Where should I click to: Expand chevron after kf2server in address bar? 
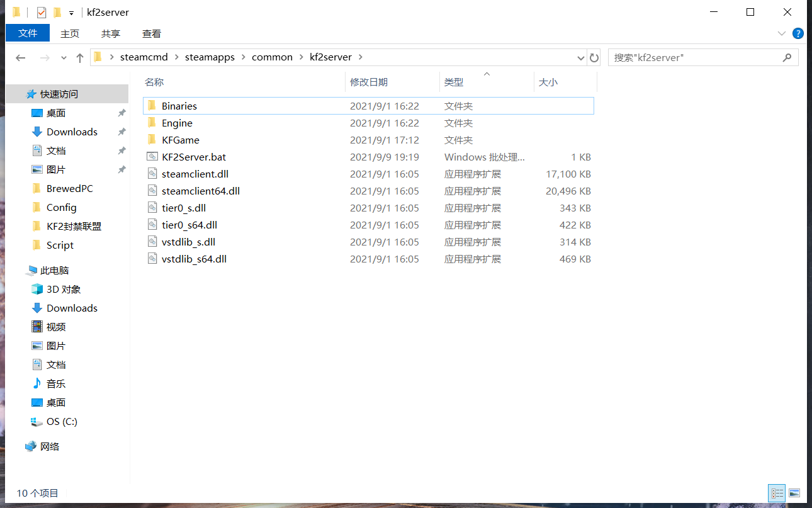361,57
